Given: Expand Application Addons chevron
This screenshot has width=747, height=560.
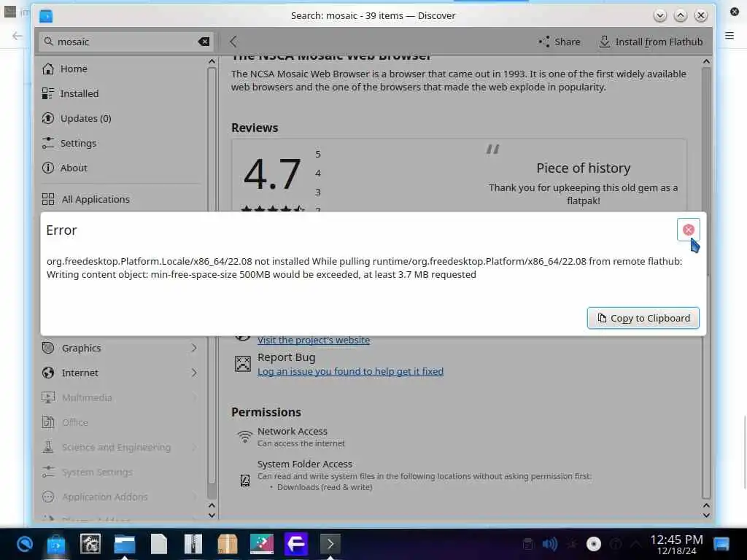Looking at the screenshot, I should tap(194, 497).
